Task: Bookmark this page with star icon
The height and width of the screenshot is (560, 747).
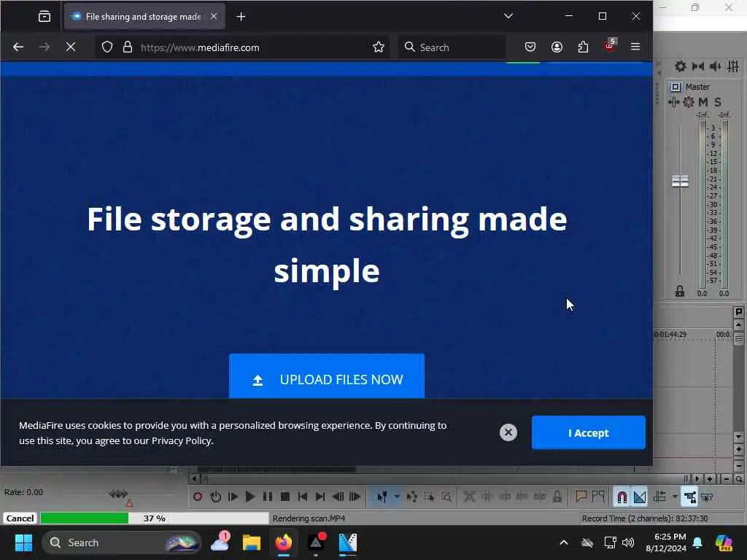Action: coord(379,47)
